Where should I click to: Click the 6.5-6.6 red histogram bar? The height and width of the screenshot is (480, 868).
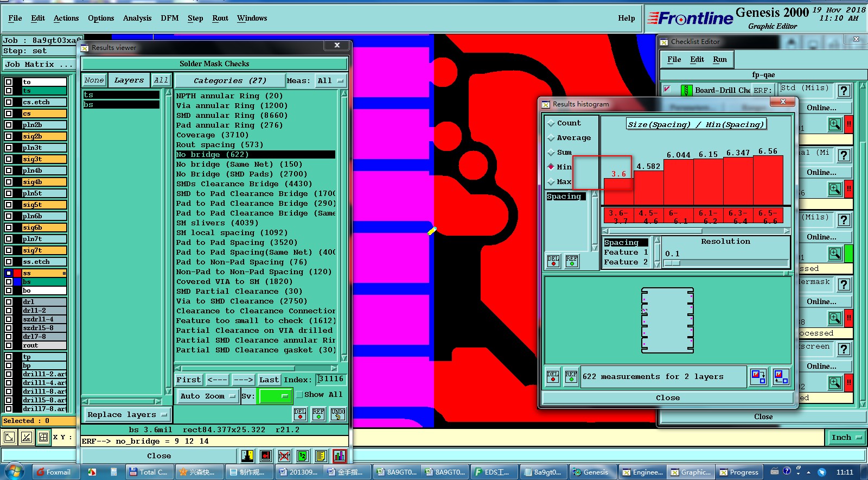(x=768, y=180)
